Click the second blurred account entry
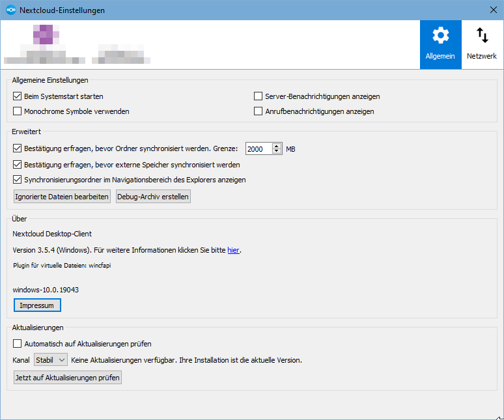Viewport: 504px width, 420px height. (121, 54)
